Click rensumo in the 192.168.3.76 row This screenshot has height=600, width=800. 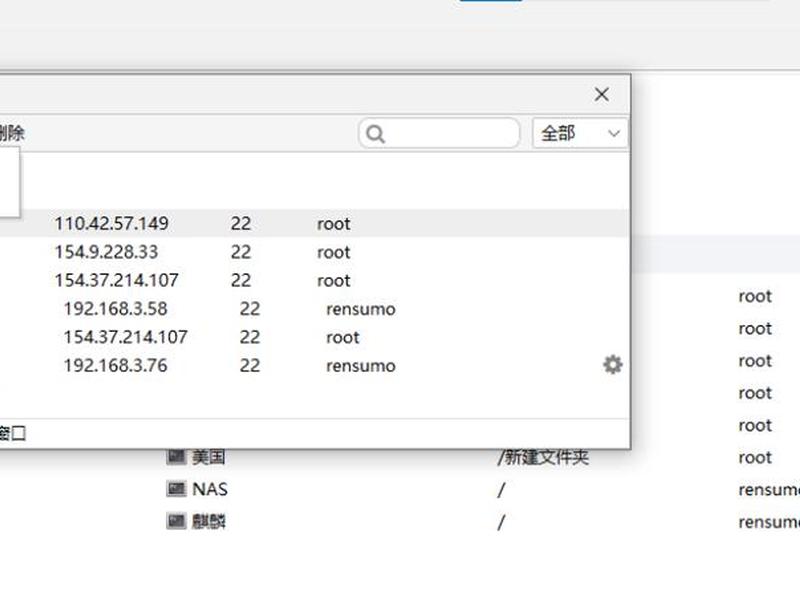(x=361, y=366)
